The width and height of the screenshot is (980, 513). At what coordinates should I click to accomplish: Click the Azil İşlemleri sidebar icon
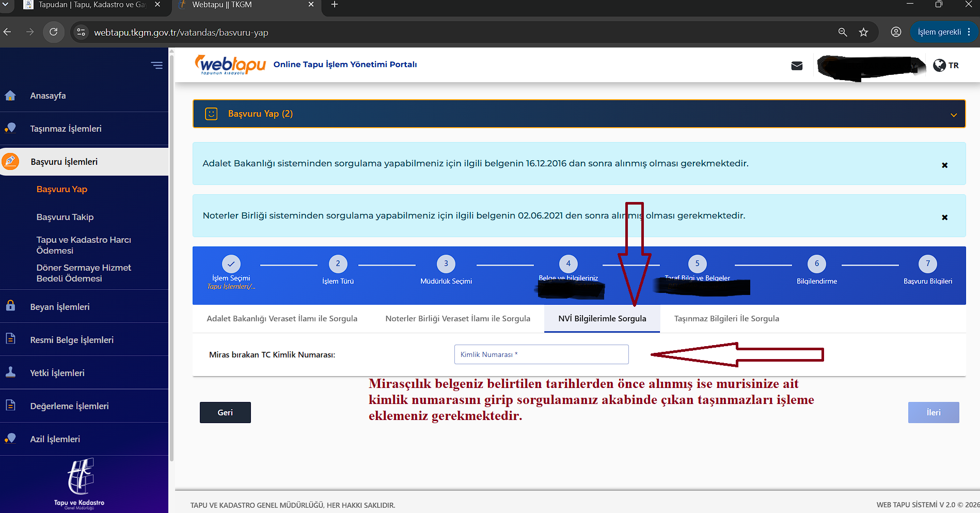10,439
